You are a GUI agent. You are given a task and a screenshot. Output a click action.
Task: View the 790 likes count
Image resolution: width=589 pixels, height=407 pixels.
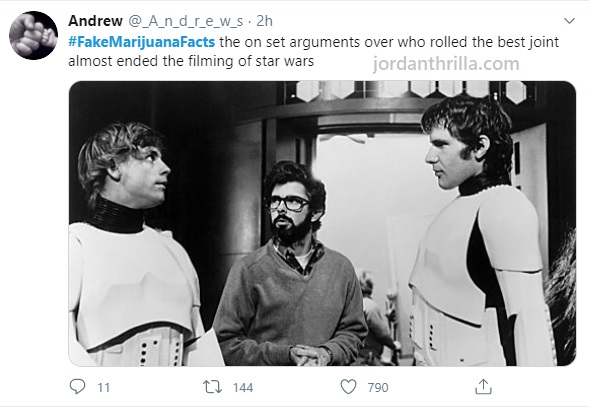pyautogui.click(x=378, y=387)
